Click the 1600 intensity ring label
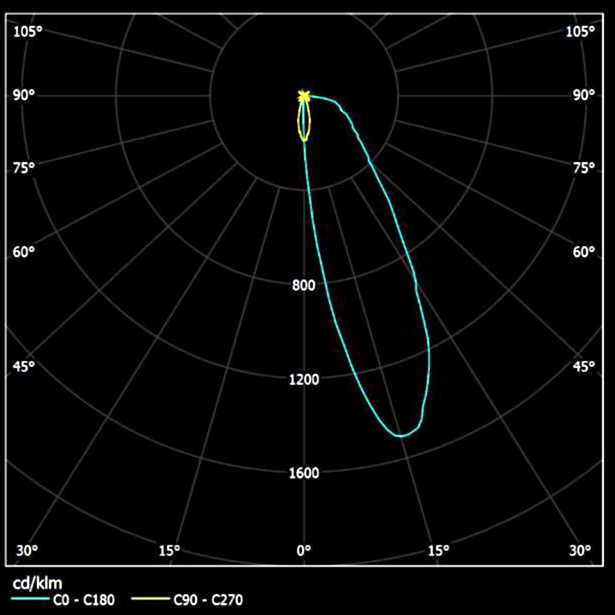 point(304,473)
